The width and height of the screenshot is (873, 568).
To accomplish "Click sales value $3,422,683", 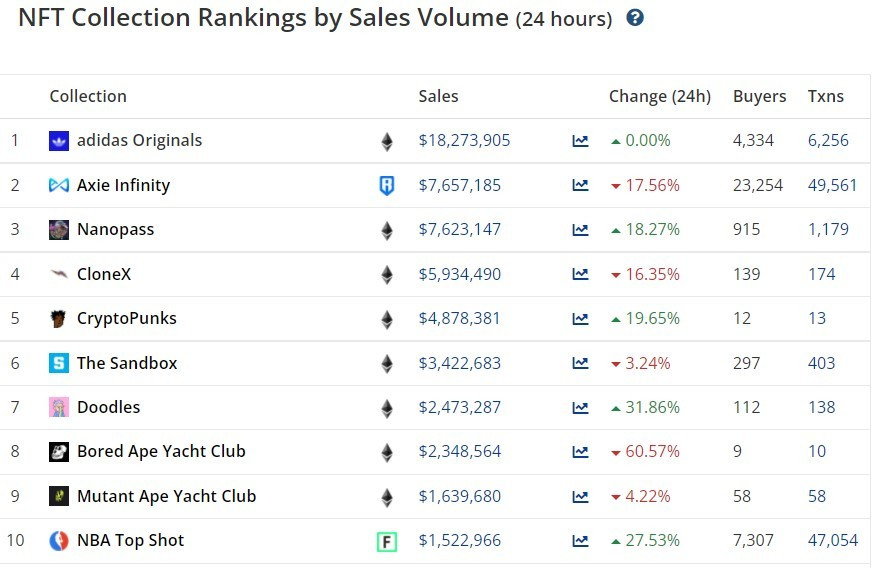I will pos(460,364).
